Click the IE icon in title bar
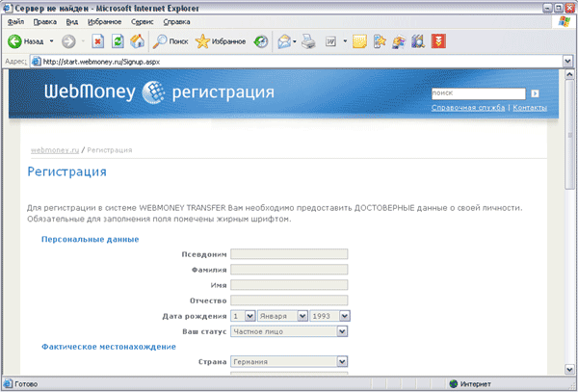Image resolution: width=578 pixels, height=392 pixels. point(8,8)
